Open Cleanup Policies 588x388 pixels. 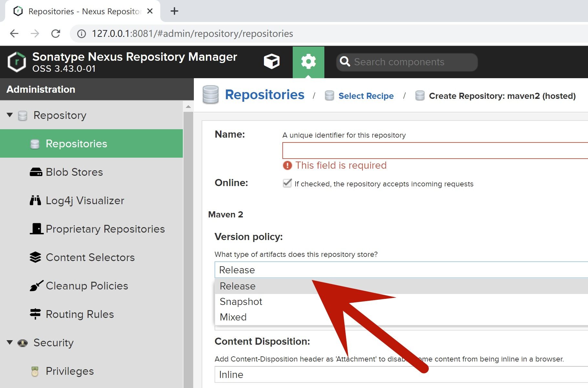click(87, 286)
